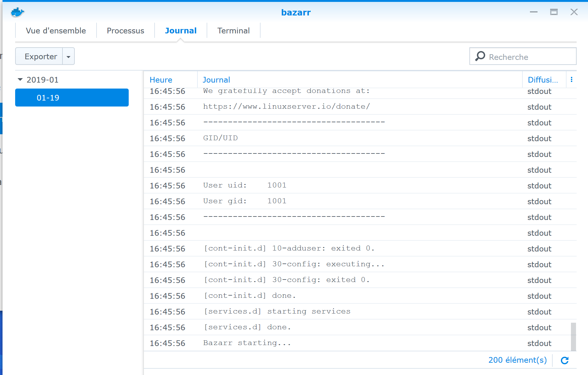Click the linuxserver.io donate log line

pos(287,107)
